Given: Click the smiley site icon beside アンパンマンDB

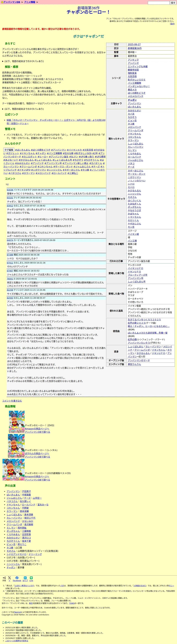Looking at the screenshot, I should (2, 2).
